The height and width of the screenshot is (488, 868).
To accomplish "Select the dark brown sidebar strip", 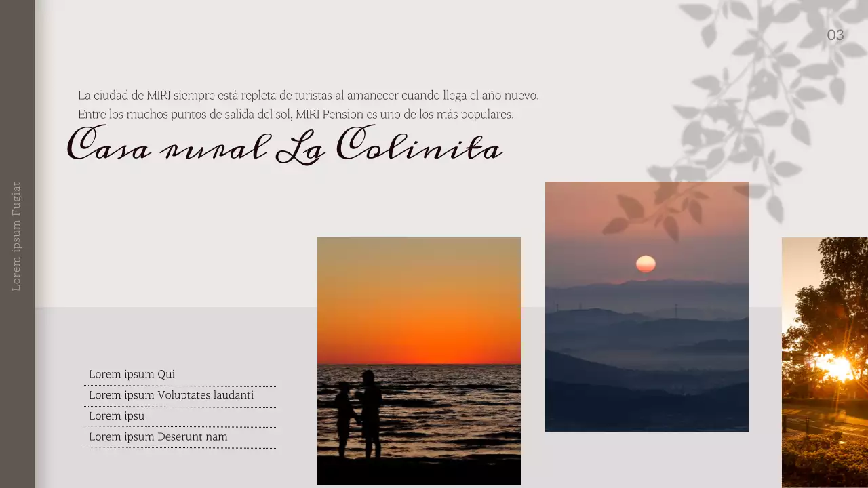I will pyautogui.click(x=17, y=407).
